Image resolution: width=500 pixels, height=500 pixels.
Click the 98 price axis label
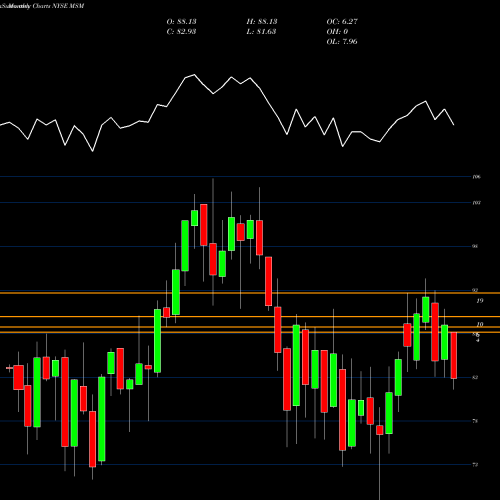(x=475, y=246)
